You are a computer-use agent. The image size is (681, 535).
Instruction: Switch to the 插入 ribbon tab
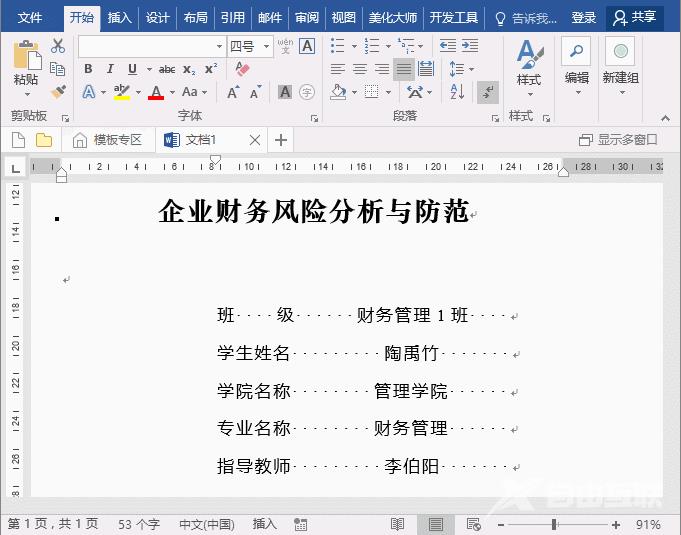pos(119,17)
